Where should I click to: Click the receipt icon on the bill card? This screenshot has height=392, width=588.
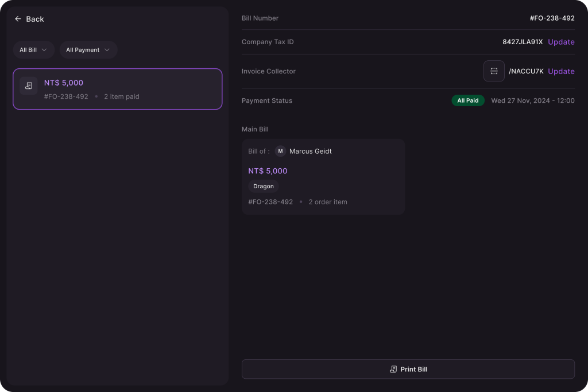point(29,86)
